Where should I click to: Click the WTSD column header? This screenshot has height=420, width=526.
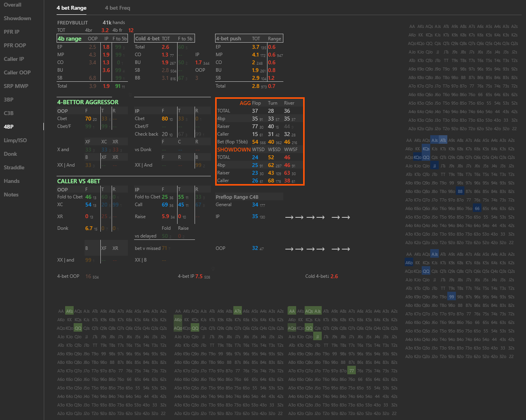click(x=258, y=150)
